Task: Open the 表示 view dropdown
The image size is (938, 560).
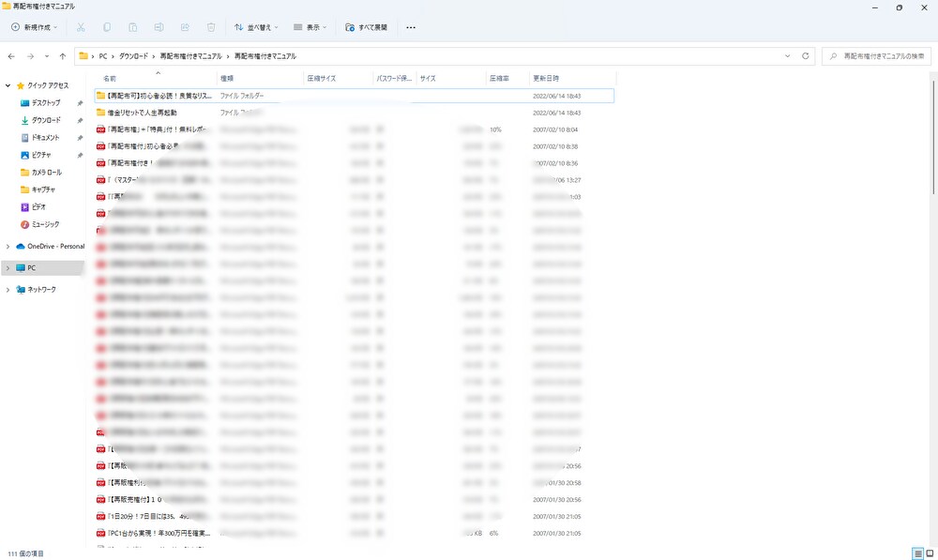Action: coord(310,27)
